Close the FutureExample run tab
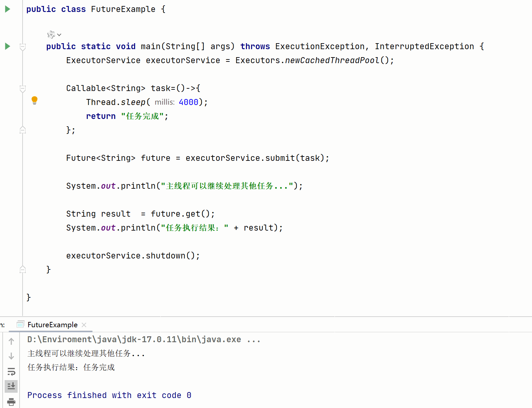 pos(84,325)
